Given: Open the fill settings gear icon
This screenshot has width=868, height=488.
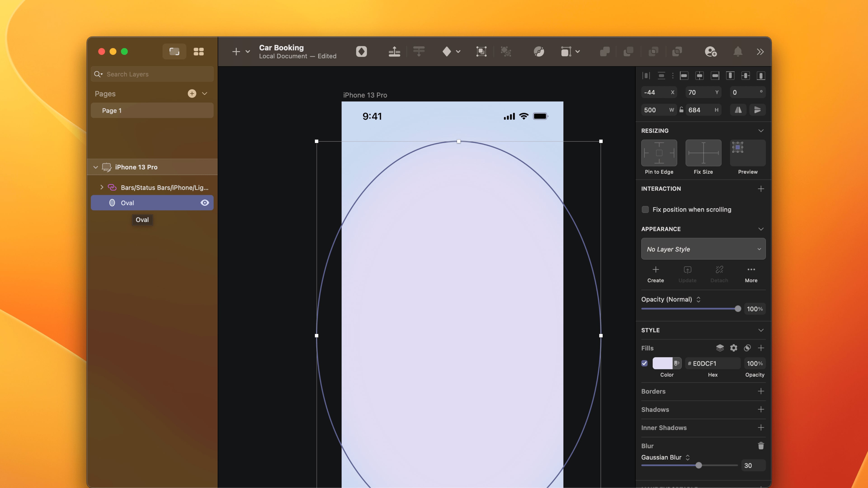Looking at the screenshot, I should (x=734, y=348).
